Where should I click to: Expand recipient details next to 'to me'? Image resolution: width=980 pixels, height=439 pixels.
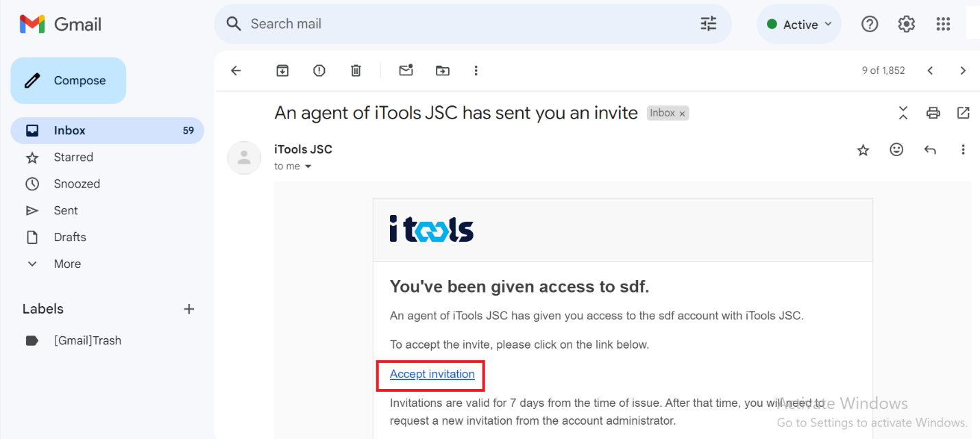click(308, 166)
